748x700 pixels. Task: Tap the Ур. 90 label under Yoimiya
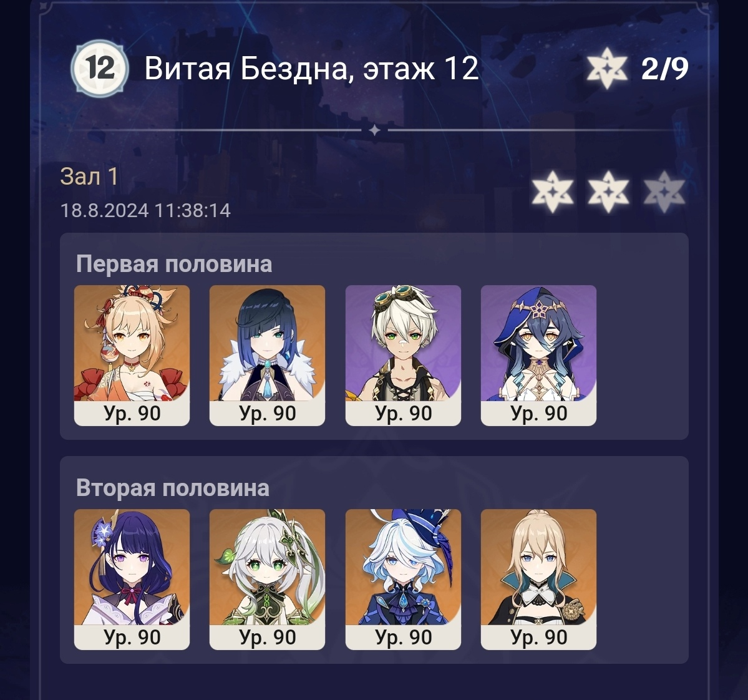click(x=132, y=414)
